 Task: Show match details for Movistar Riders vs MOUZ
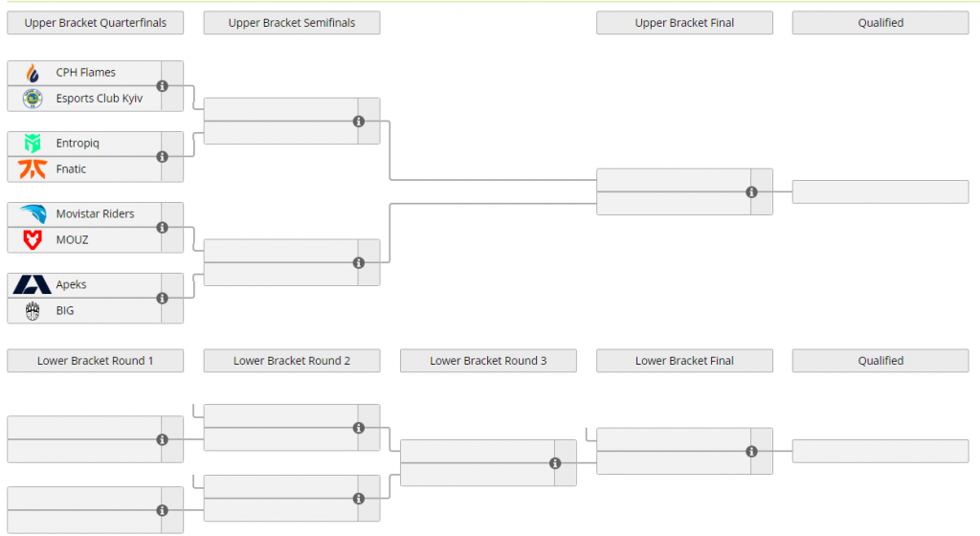[x=163, y=228]
